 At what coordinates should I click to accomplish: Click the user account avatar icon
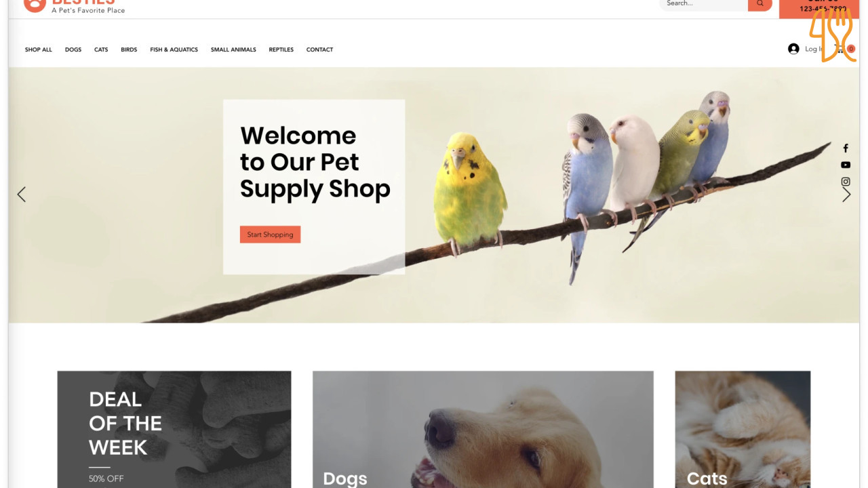793,49
